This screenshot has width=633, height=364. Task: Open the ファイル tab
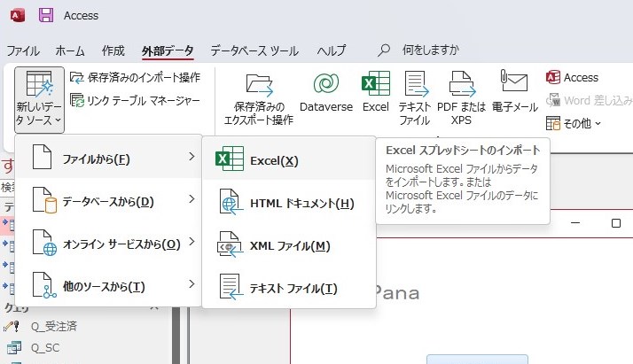coord(23,50)
